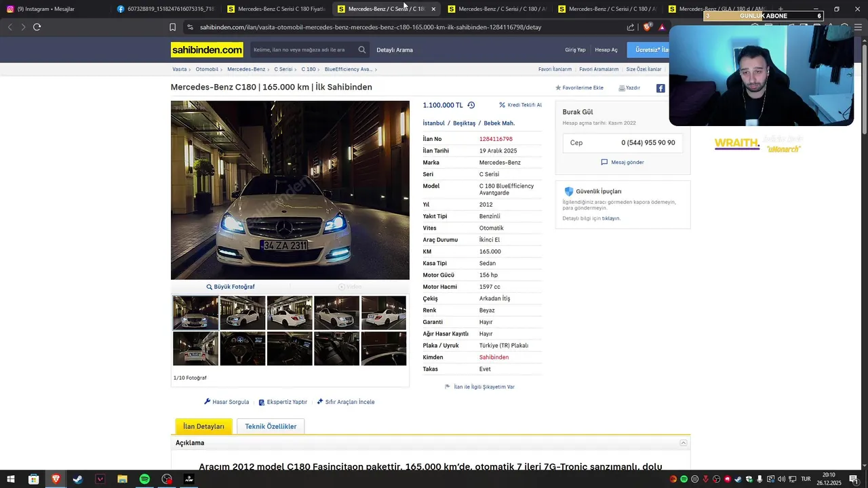Close the active Mercedes-Benz tab
The image size is (868, 488).
tap(433, 9)
